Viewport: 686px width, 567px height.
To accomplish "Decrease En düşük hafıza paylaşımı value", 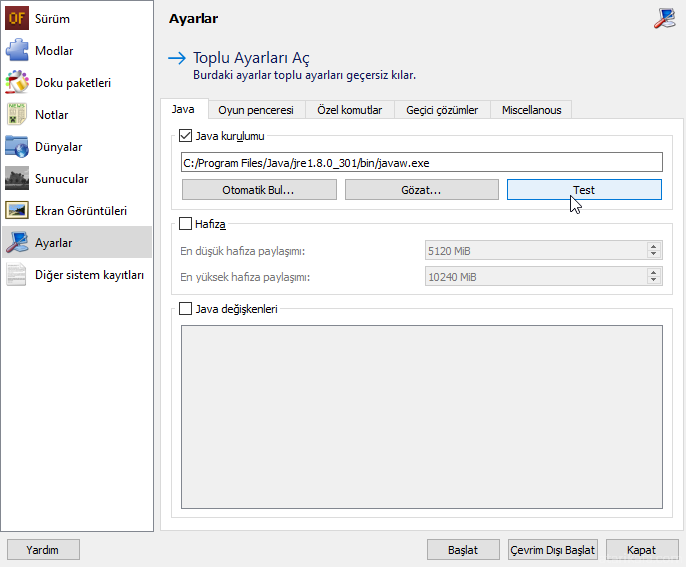I will click(654, 254).
